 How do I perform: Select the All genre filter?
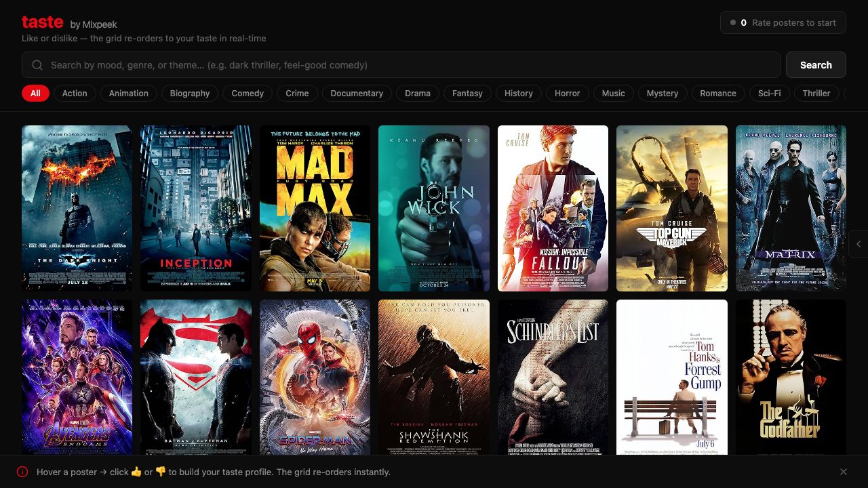click(x=35, y=94)
